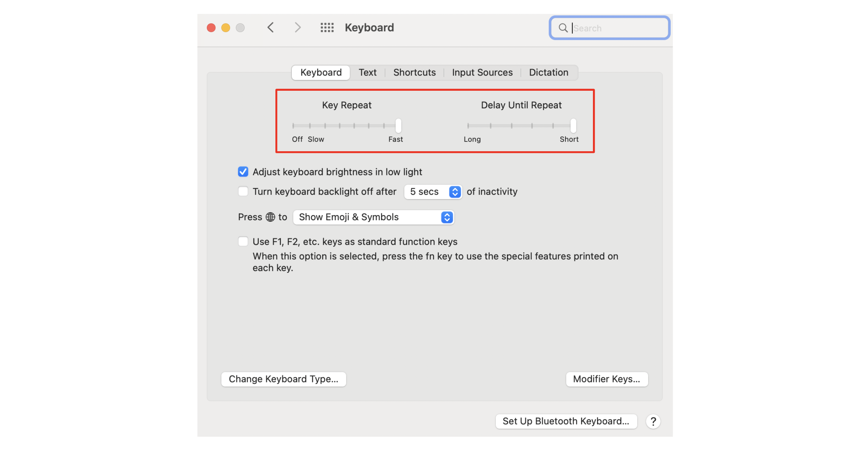Screen dimensions: 868x452
Task: Click the Modifier Keys button
Action: (607, 379)
